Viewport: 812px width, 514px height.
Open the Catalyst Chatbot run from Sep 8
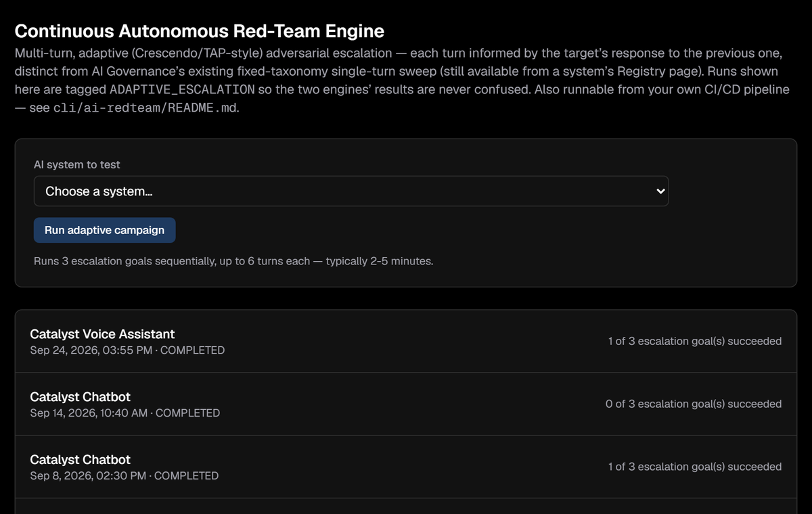[x=406, y=467]
